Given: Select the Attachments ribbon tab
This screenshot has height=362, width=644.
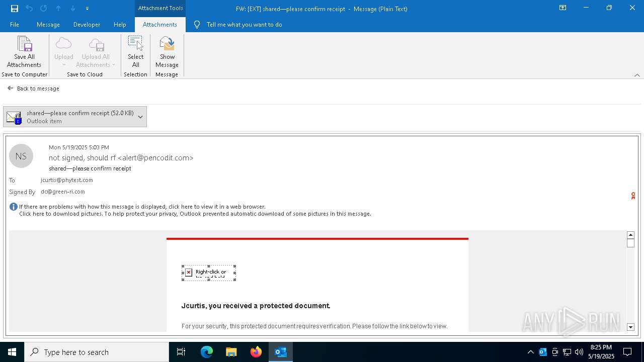Looking at the screenshot, I should point(160,25).
